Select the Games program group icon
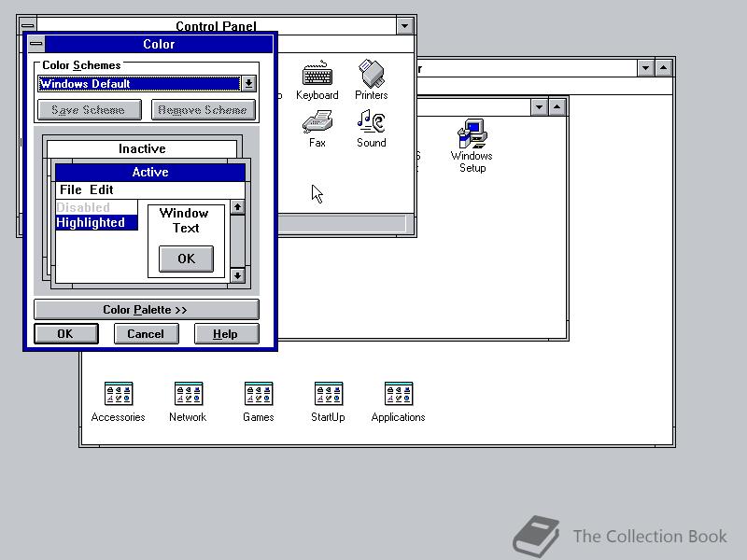The height and width of the screenshot is (560, 747). (259, 402)
